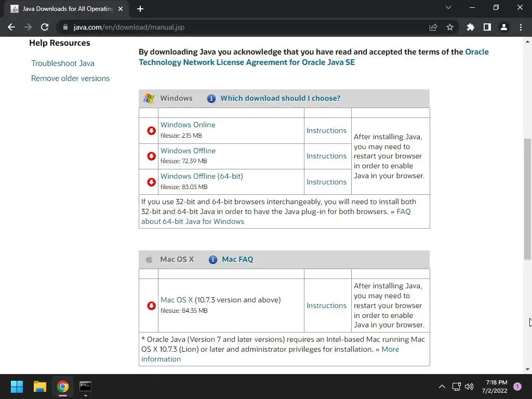
Task: Click the Windows section heading label
Action: point(176,98)
